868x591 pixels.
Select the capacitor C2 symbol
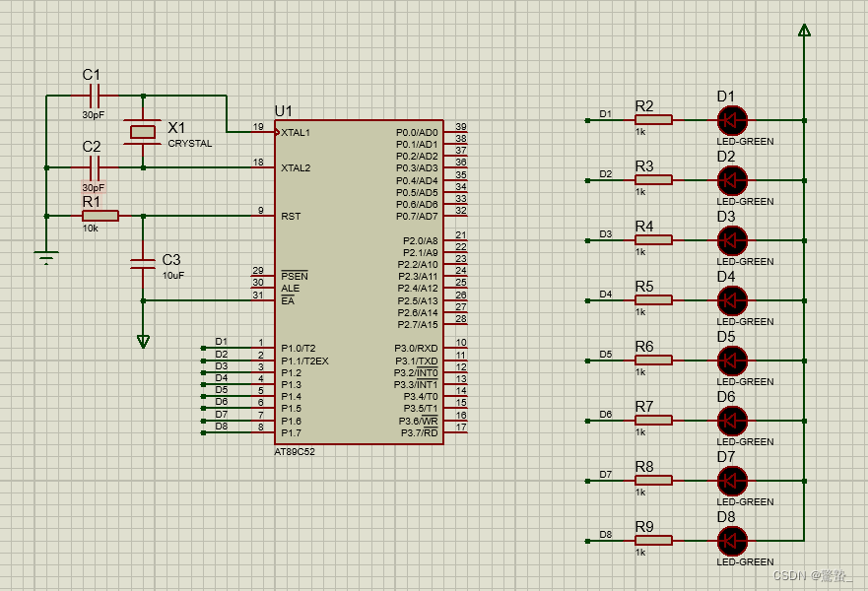(95, 167)
